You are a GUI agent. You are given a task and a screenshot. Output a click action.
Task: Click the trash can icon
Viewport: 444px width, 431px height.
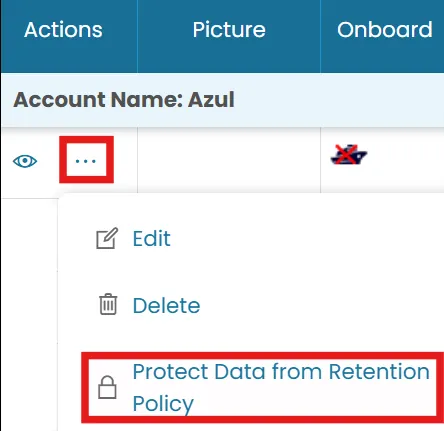108,304
